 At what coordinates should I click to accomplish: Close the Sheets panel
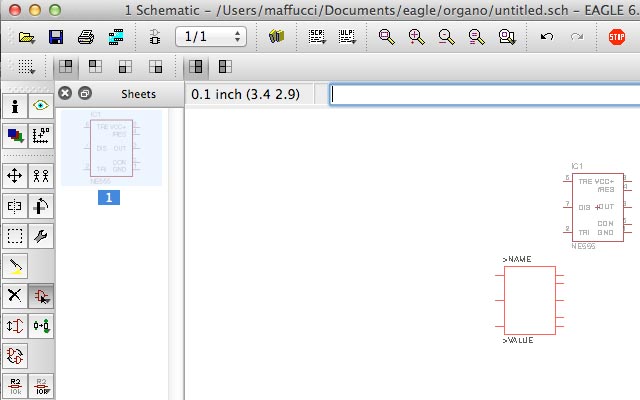[x=65, y=93]
